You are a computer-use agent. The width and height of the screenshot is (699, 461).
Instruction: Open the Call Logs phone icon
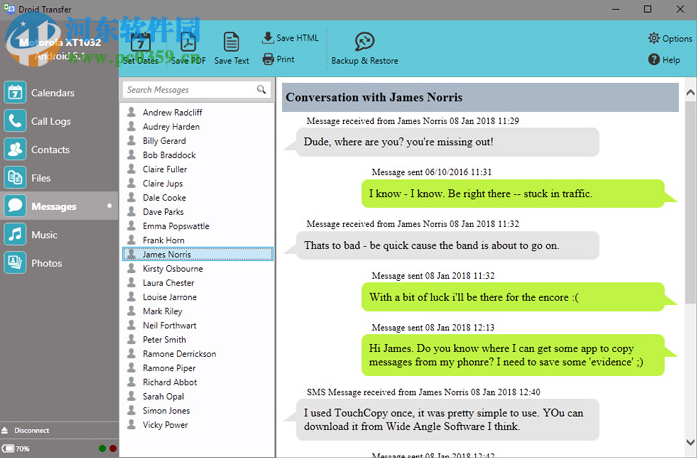[x=15, y=121]
